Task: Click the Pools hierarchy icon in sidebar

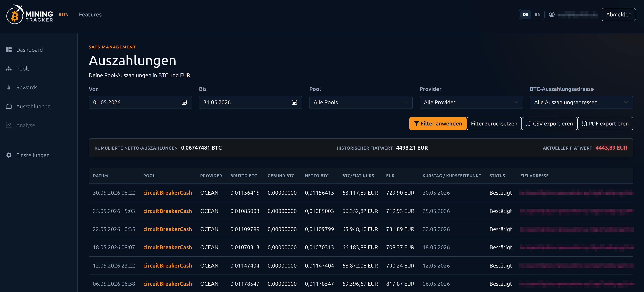Action: (x=9, y=69)
